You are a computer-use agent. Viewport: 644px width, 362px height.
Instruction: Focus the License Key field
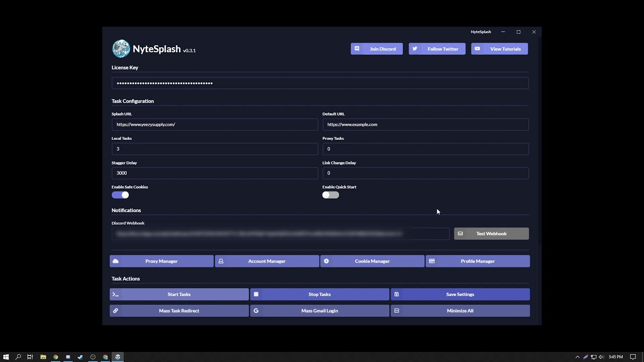pos(320,83)
